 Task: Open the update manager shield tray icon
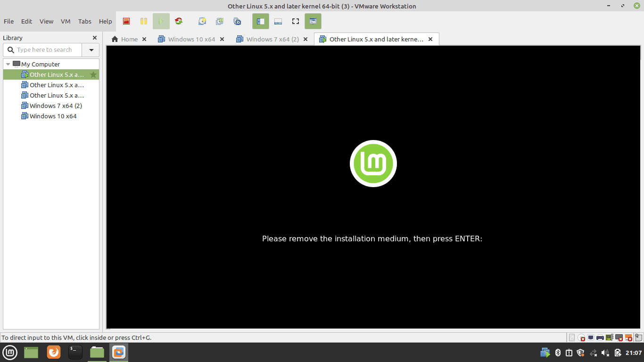click(580, 353)
